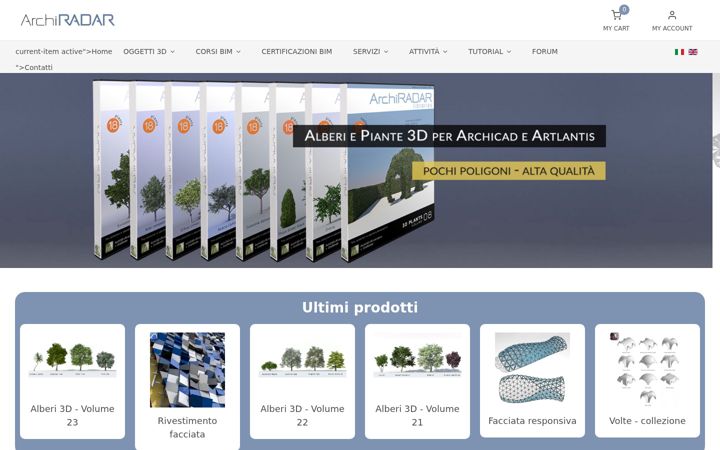Click the Alberi e Piante 3D banner title

[x=449, y=136]
